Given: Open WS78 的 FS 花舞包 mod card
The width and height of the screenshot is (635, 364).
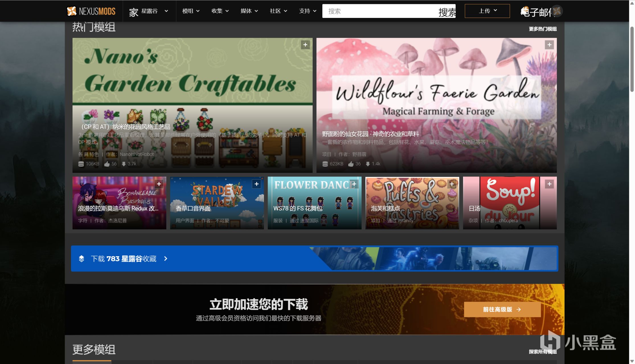Looking at the screenshot, I should point(315,203).
